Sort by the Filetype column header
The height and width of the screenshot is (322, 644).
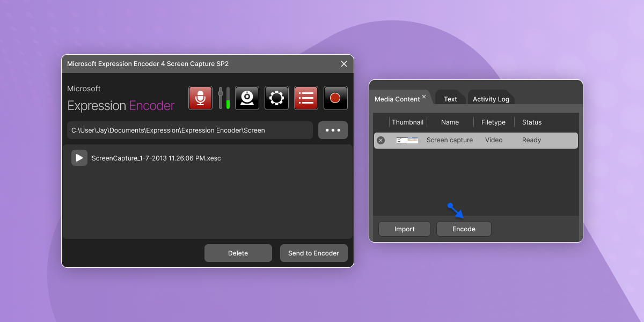tap(493, 122)
